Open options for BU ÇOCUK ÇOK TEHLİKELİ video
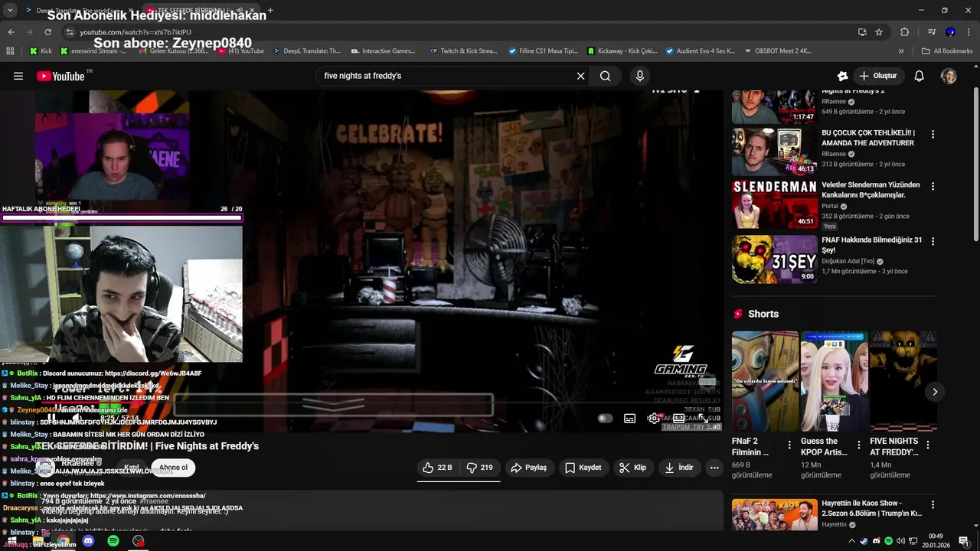 pyautogui.click(x=933, y=134)
